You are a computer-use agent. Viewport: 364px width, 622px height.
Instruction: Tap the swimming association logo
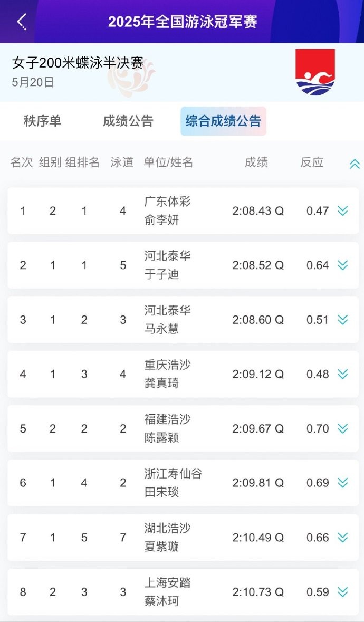coord(315,72)
